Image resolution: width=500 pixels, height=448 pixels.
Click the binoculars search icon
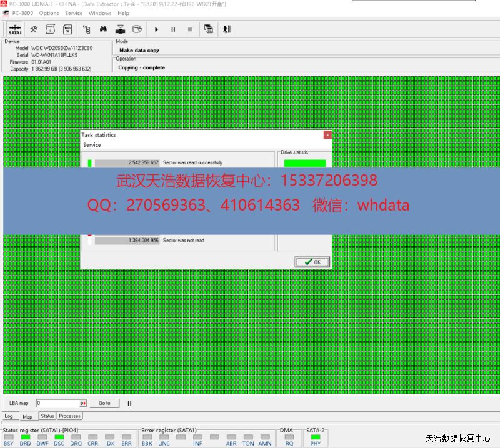[104, 29]
